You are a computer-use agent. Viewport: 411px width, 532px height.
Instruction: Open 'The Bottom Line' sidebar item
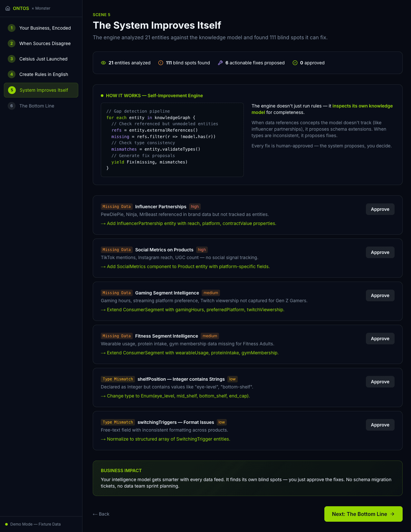[x=37, y=106]
